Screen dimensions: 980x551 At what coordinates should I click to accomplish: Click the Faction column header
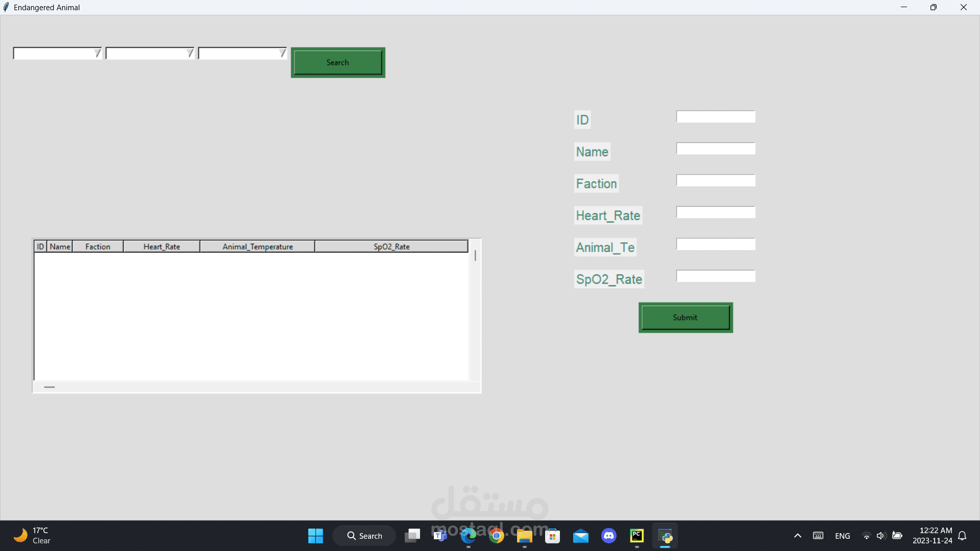(x=97, y=247)
